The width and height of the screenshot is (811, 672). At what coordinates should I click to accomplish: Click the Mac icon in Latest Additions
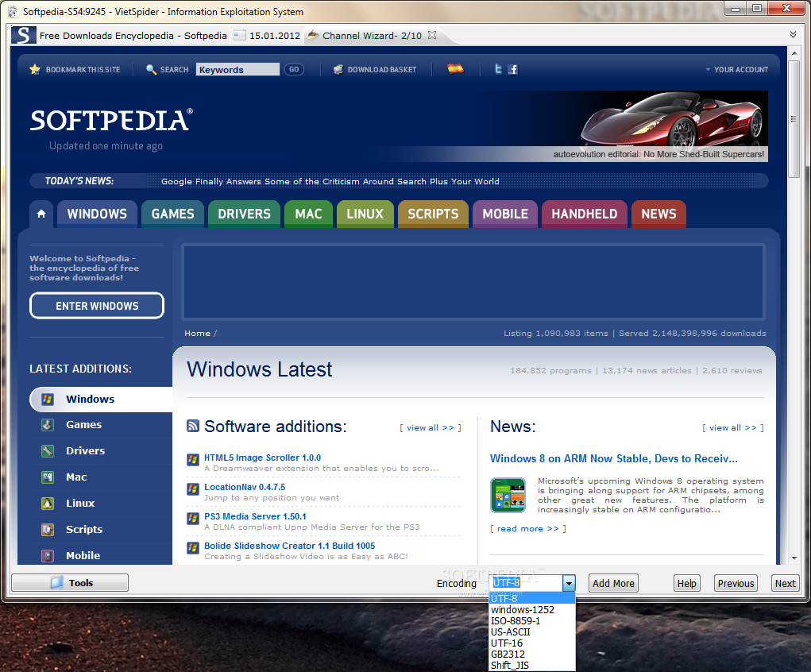[x=48, y=477]
